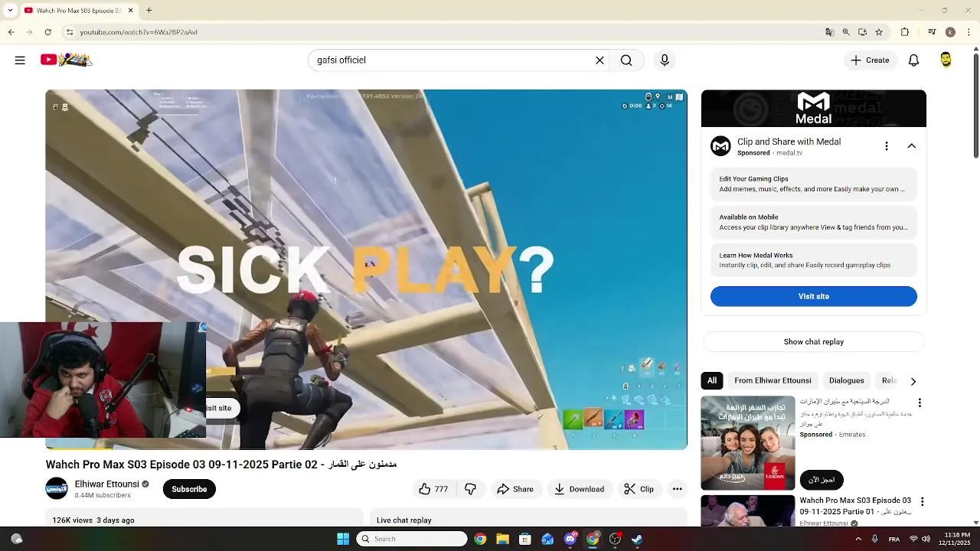Select the All filter chip
Viewport: 980px width, 551px height.
pyautogui.click(x=712, y=380)
